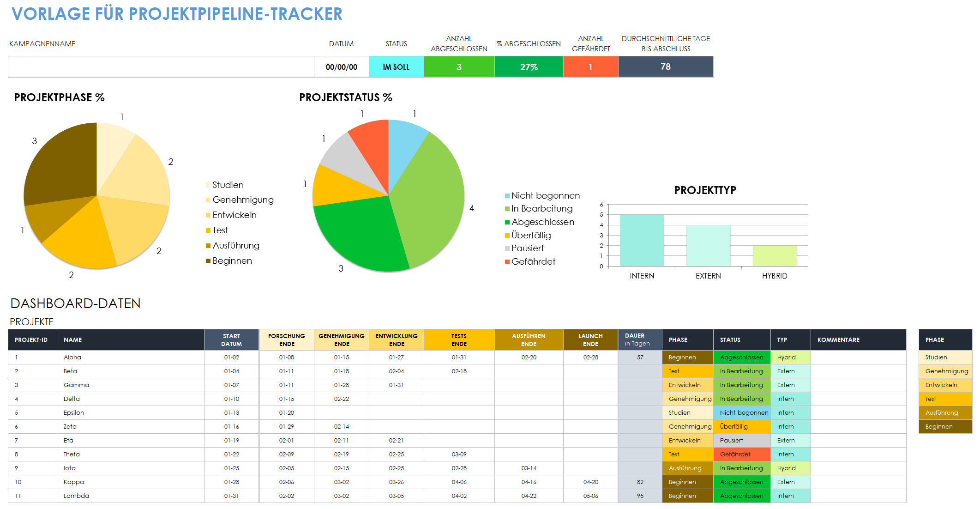This screenshot has height=509, width=980.
Task: Click the Beta row Tests Ende 02-18
Action: point(459,371)
